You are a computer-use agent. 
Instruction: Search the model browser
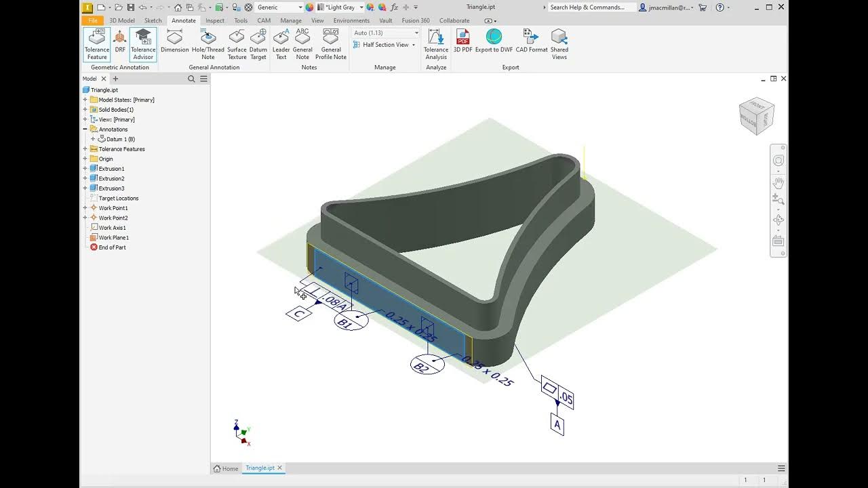(x=191, y=79)
